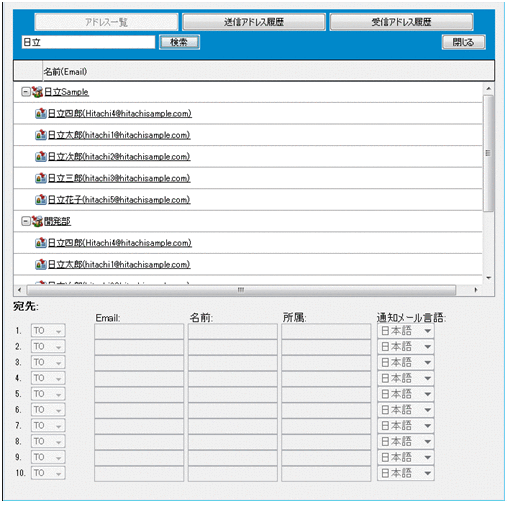509x505 pixels.
Task: Click the horizontal scroll-right arrow
Action: pyautogui.click(x=476, y=290)
